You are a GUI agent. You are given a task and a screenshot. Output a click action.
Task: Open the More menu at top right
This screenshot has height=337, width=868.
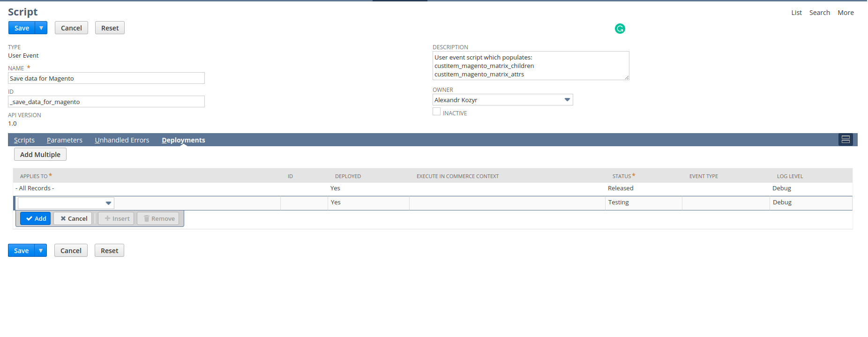tap(846, 13)
